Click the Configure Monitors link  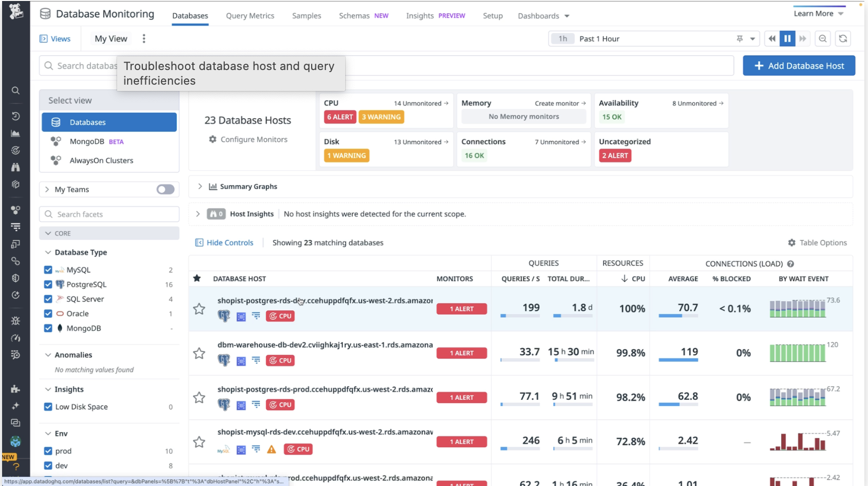click(254, 140)
